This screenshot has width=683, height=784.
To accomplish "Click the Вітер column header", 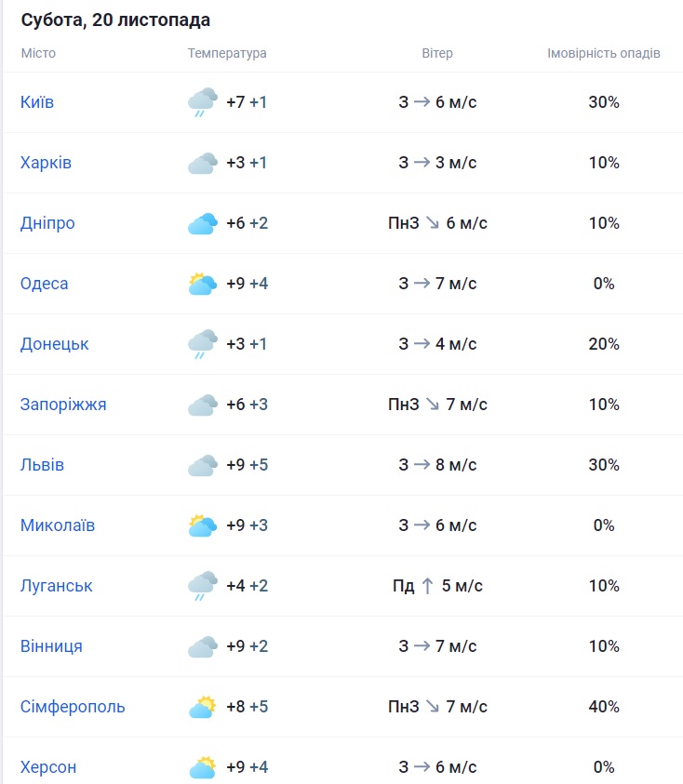I will (437, 53).
